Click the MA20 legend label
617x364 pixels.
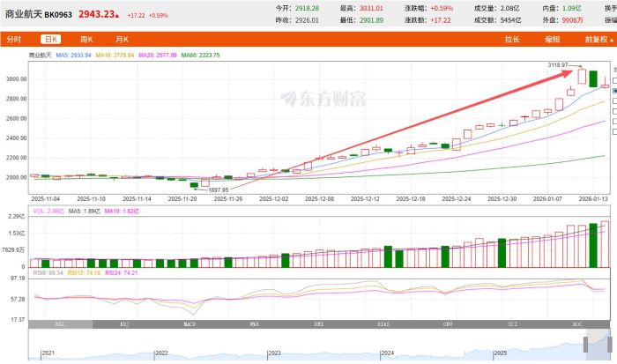tap(158, 56)
